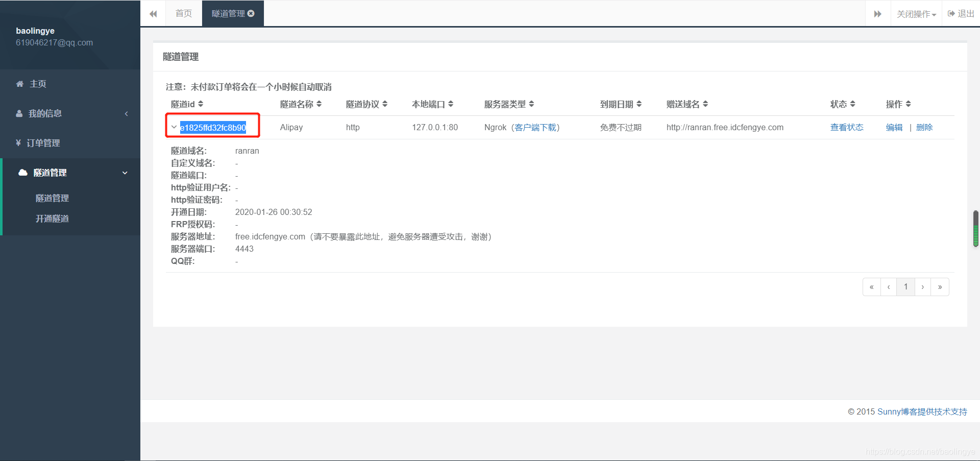Switch to the 首页 tab
The image size is (980, 461).
[183, 13]
